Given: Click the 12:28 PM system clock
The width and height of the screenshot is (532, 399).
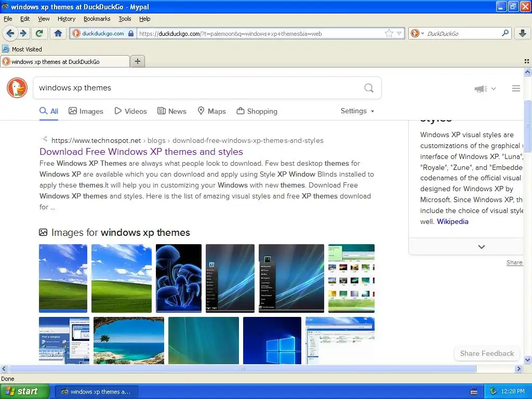Looking at the screenshot, I should 513,392.
